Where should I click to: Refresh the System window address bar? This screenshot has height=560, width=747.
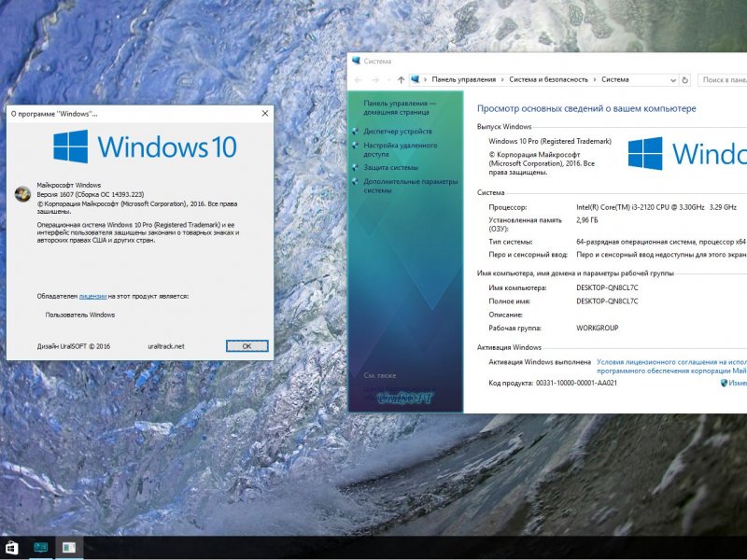[x=685, y=80]
